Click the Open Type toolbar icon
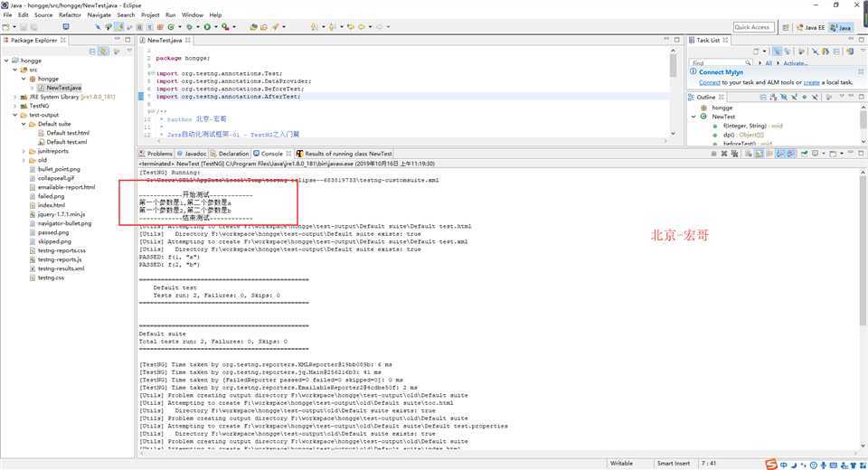The height and width of the screenshot is (470, 868). [x=253, y=26]
